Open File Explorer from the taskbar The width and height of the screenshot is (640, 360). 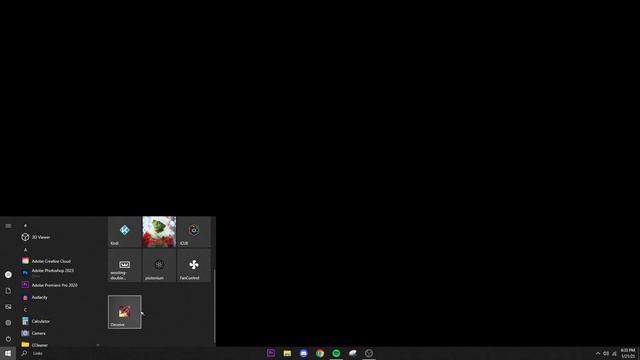click(287, 353)
